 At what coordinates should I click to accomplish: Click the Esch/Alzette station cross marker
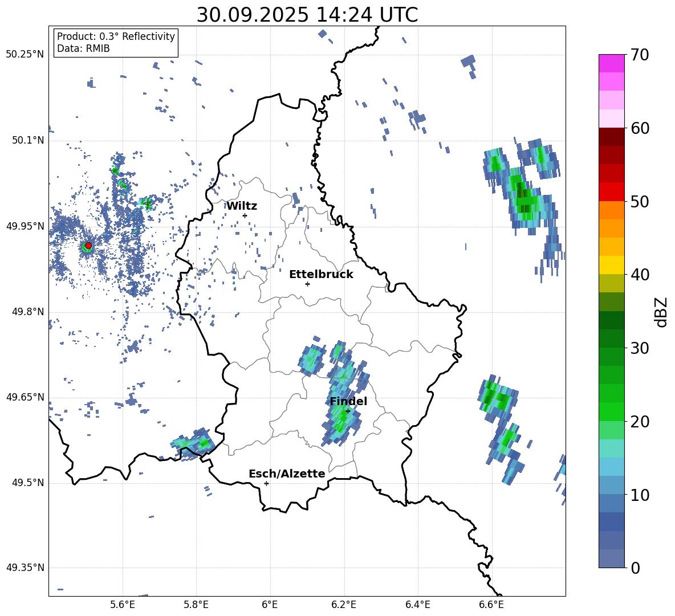pos(266,483)
